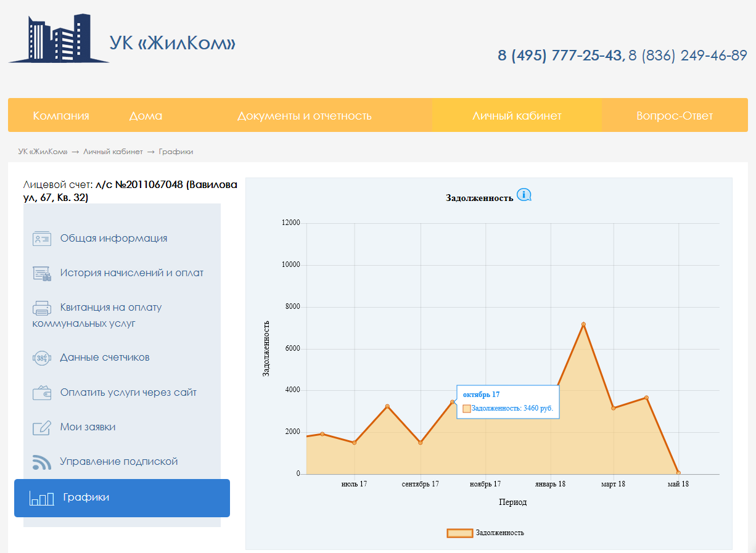Open the Вопрос-Ответ section
This screenshot has width=756, height=553.
675,116
